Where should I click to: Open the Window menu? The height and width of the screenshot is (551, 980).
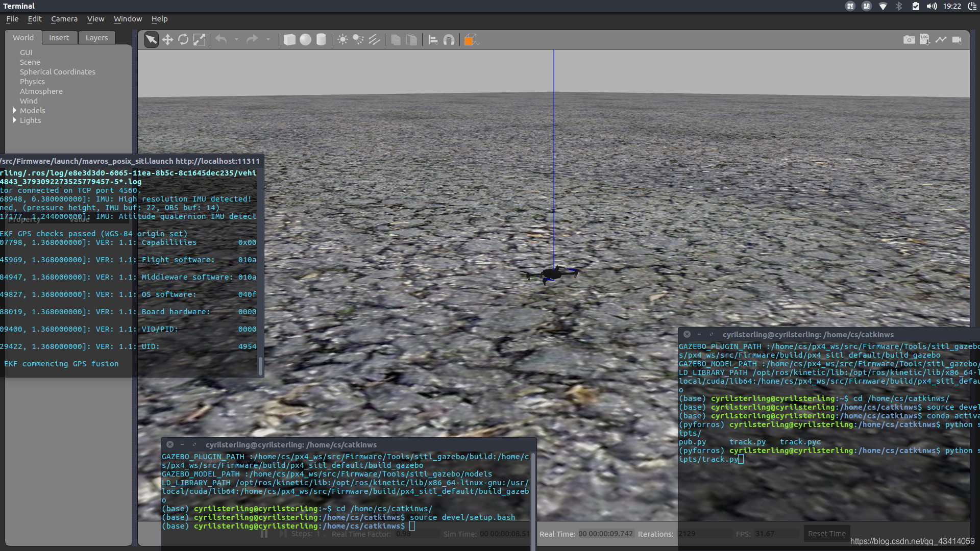pyautogui.click(x=128, y=19)
